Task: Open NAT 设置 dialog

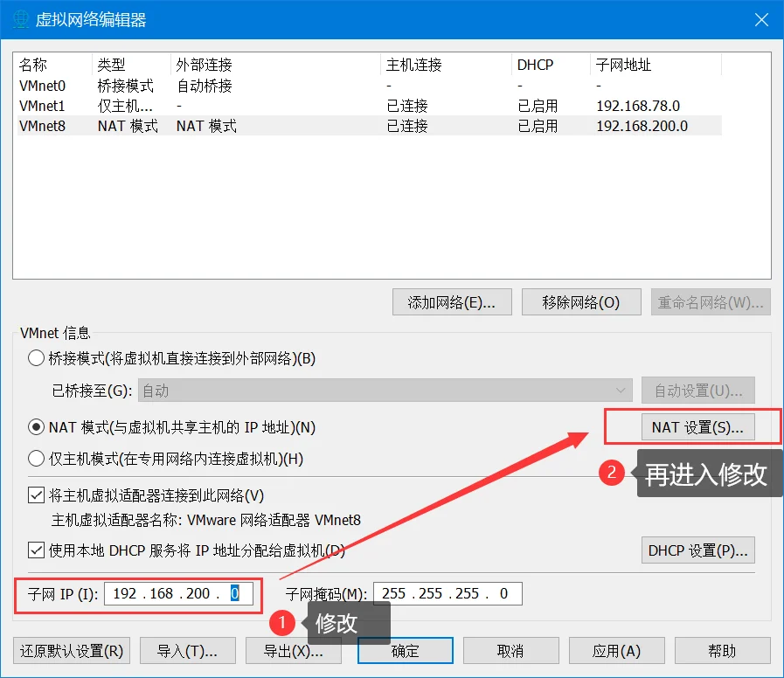Action: click(697, 427)
